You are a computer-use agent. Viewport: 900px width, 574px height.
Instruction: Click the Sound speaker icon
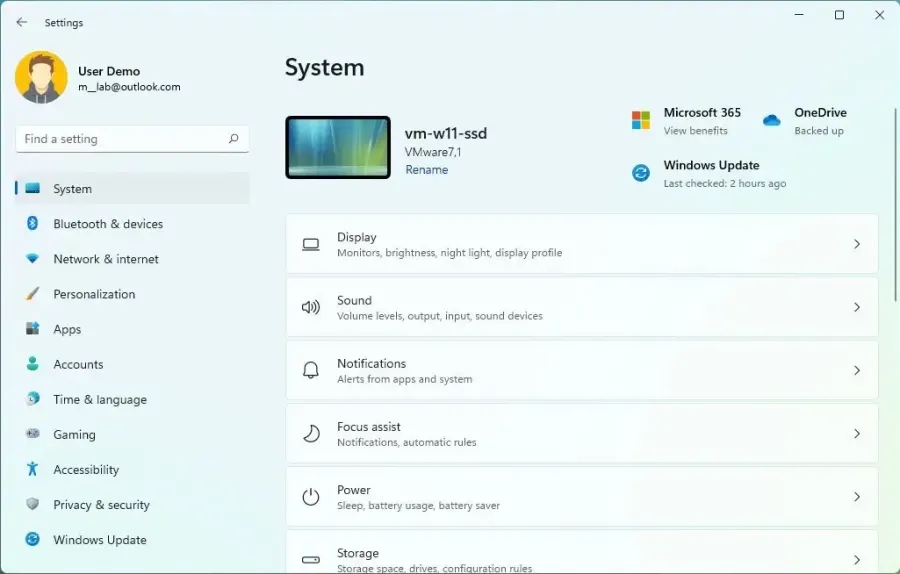[x=311, y=308]
